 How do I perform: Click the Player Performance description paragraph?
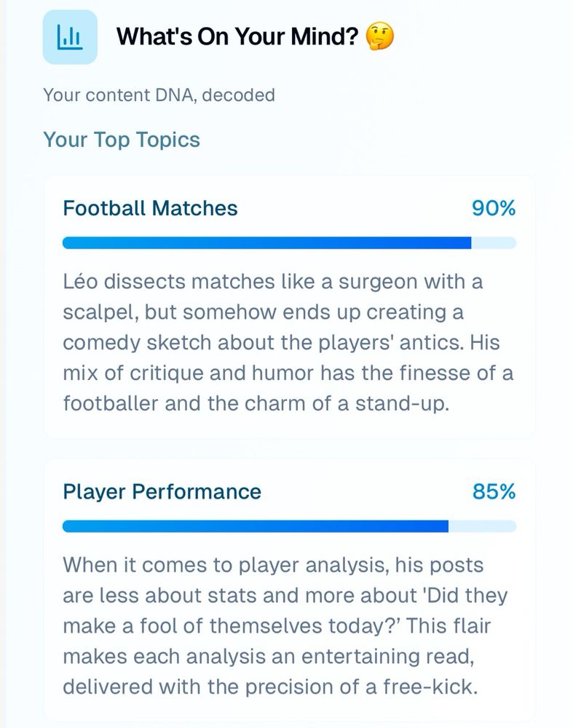point(285,625)
